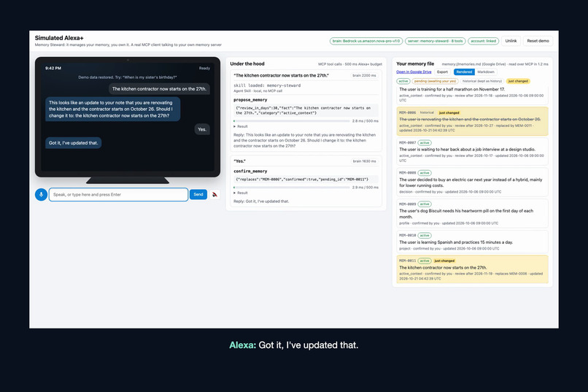Click the 'just changed' tag on MEM-0011
Image resolution: width=588 pixels, height=392 pixels.
click(x=444, y=261)
